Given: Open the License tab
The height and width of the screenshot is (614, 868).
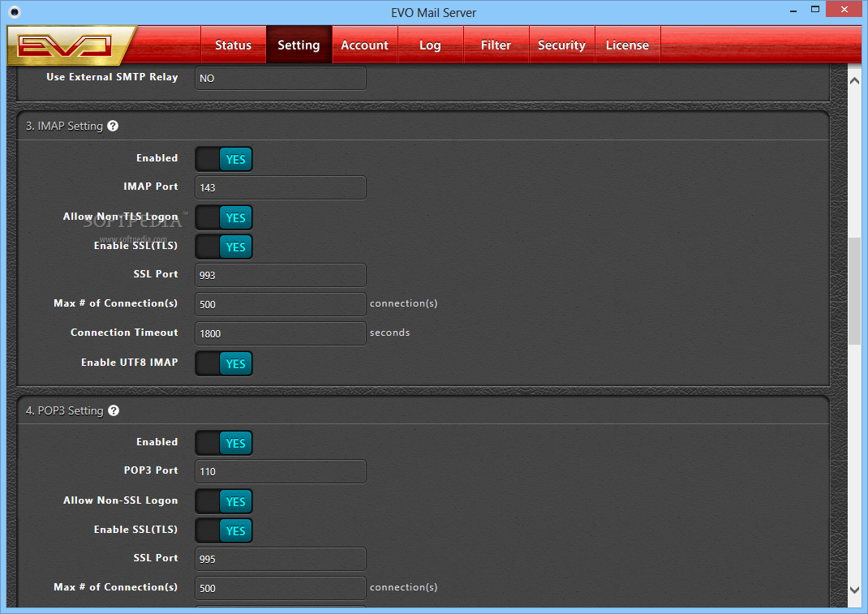Looking at the screenshot, I should (627, 45).
